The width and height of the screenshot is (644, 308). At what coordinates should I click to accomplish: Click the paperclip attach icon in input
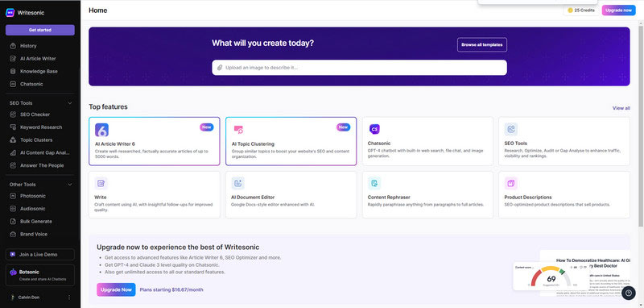tap(220, 68)
